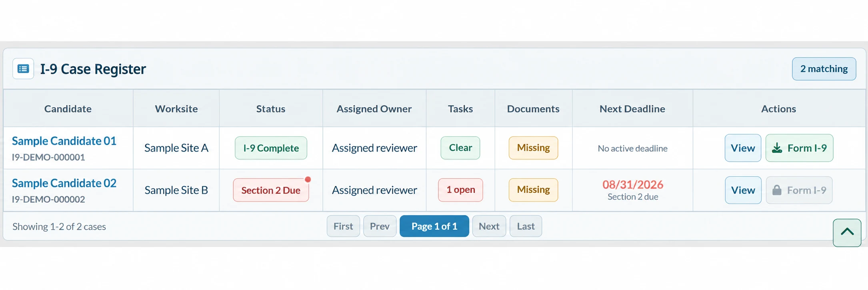868x290 pixels.
Task: Click the Tasks column header
Action: coord(460,108)
